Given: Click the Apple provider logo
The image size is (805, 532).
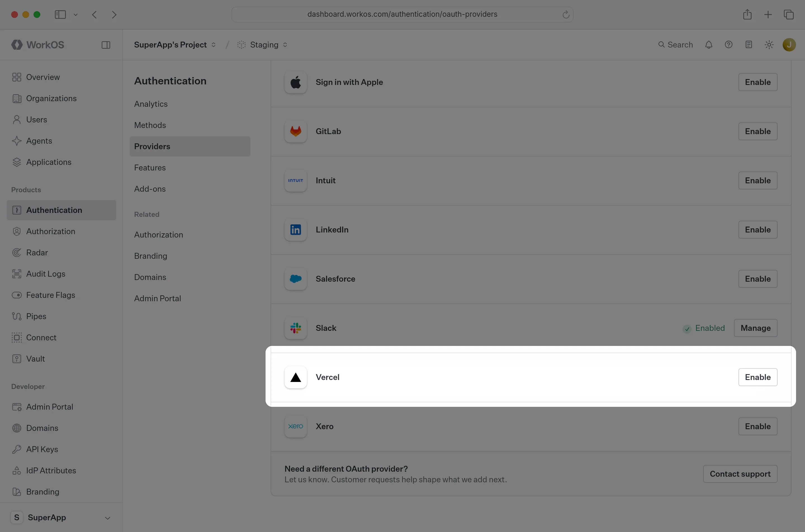Looking at the screenshot, I should point(296,82).
